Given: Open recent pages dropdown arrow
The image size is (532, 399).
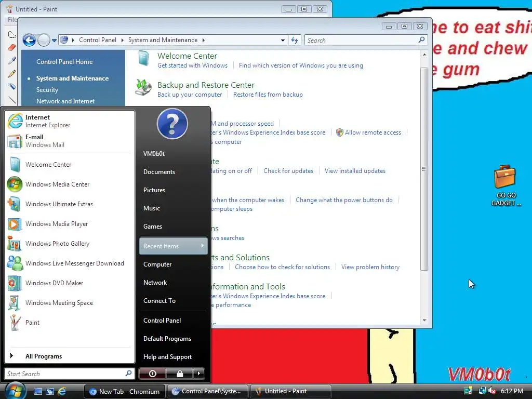Looking at the screenshot, I should point(54,41).
